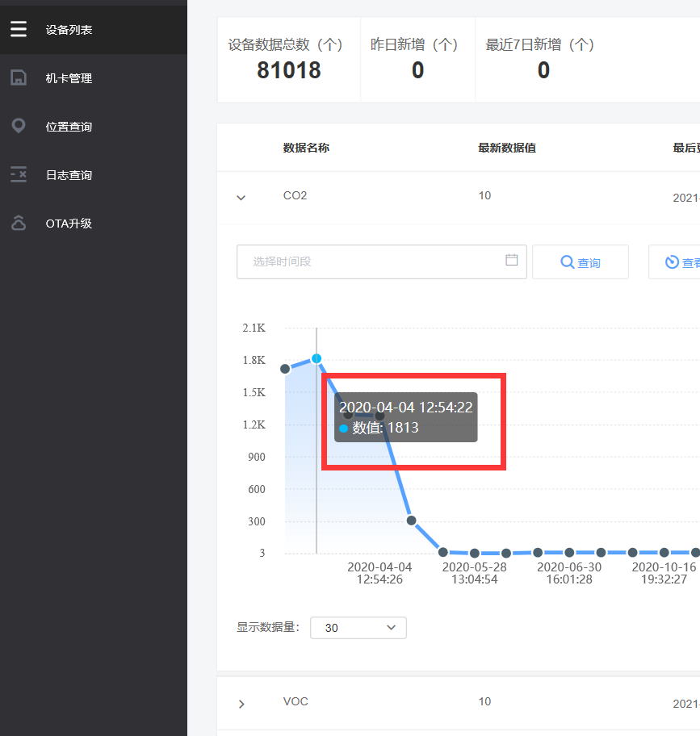Select the SIM card icon for 机卡管理
This screenshot has width=700, height=736.
click(x=19, y=77)
